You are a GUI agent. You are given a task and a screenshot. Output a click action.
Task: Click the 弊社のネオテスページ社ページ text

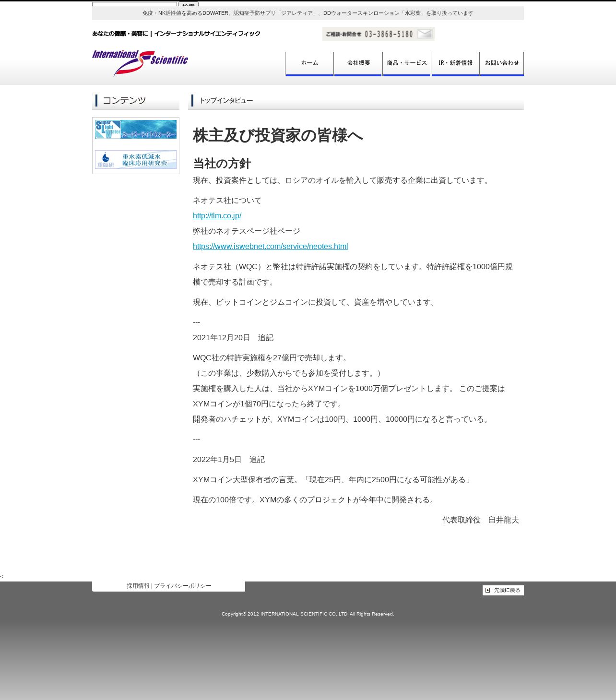click(x=247, y=231)
